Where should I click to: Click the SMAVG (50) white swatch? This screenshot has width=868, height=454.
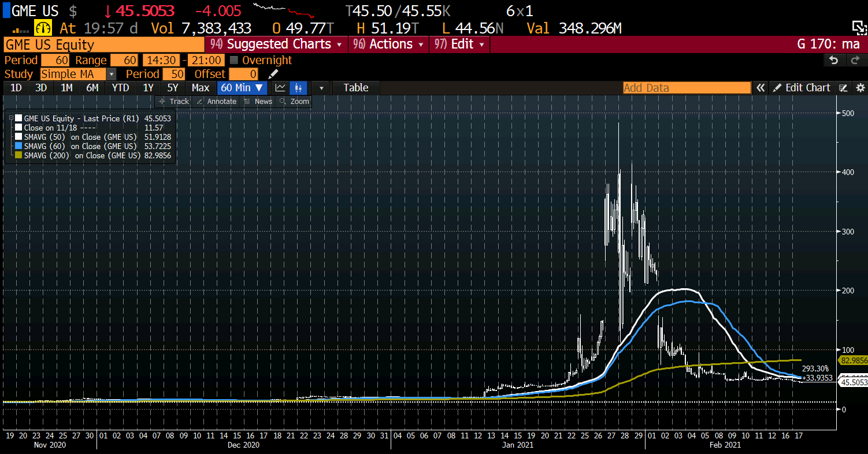click(x=19, y=137)
